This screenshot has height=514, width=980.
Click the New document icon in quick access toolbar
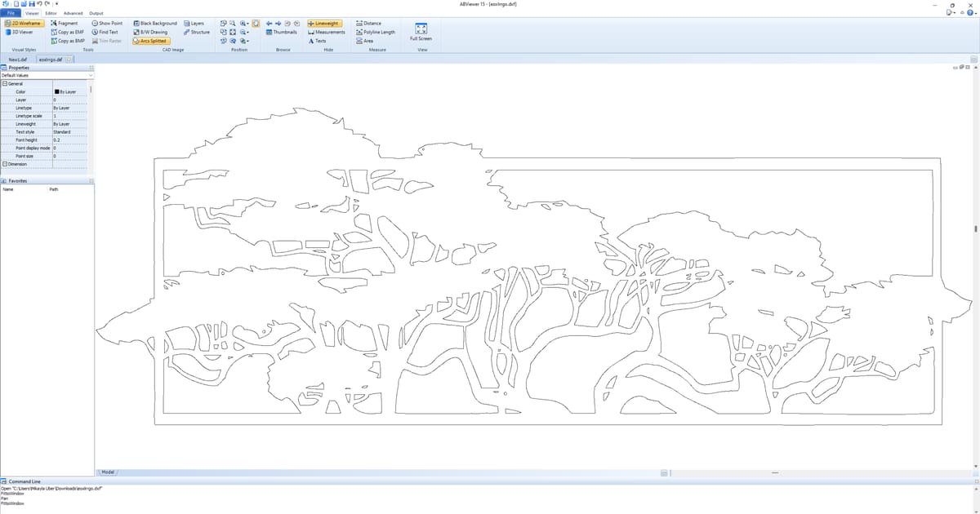pyautogui.click(x=16, y=4)
